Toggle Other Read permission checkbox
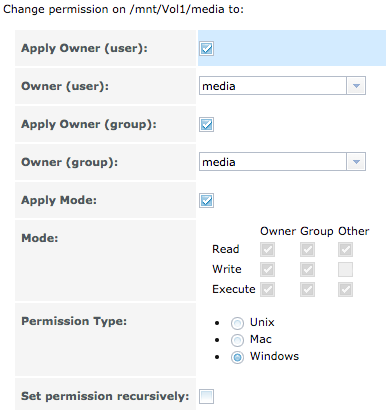The height and width of the screenshot is (410, 390). pos(345,250)
